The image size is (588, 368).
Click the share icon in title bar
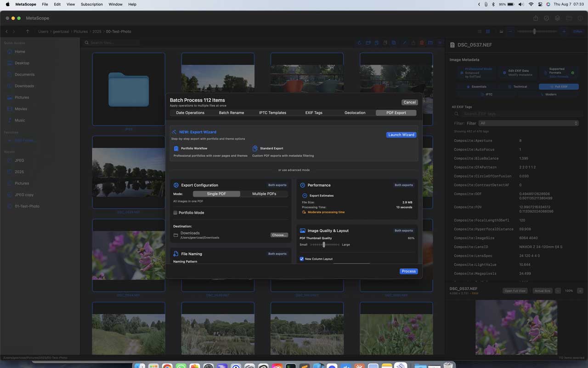536,18
